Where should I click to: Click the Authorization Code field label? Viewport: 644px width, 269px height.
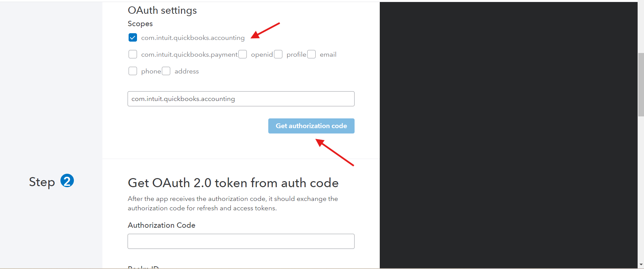(x=162, y=225)
